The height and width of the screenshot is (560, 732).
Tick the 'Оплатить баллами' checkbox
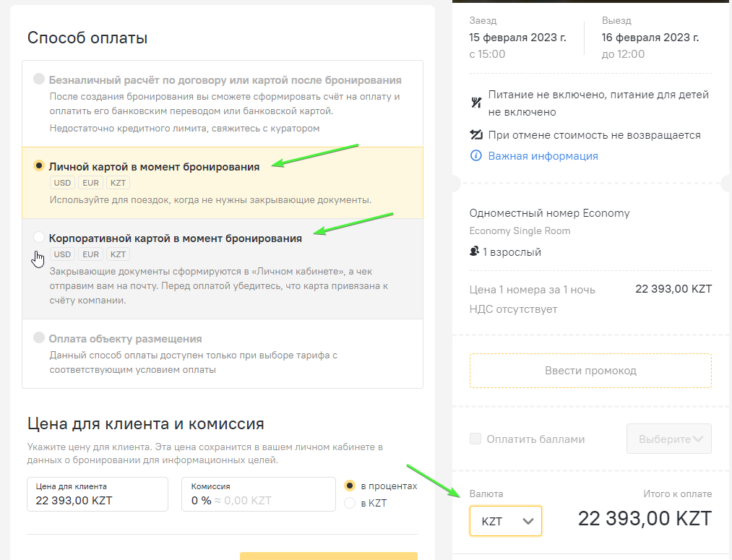point(475,439)
